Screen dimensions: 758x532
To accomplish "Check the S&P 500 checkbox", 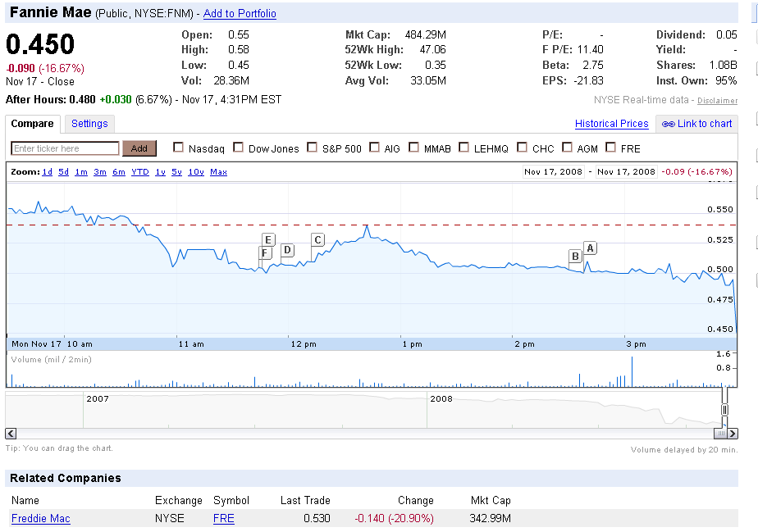I will tap(313, 148).
